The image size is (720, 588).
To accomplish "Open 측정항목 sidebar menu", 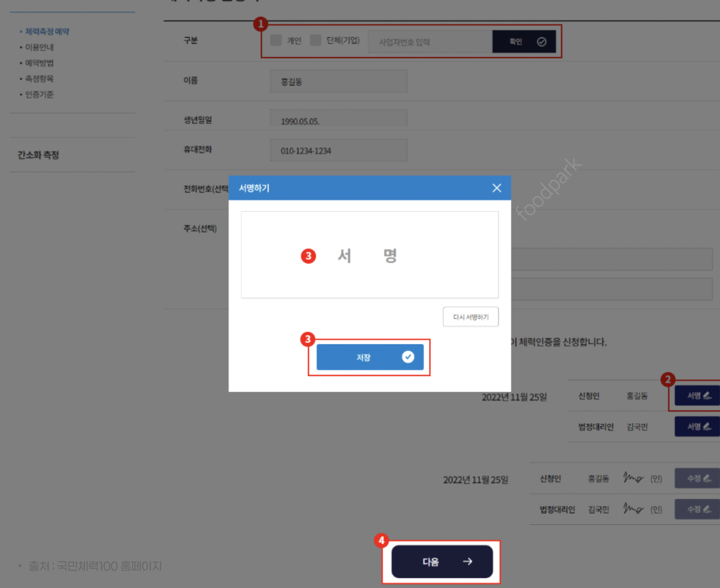I will coord(39,78).
